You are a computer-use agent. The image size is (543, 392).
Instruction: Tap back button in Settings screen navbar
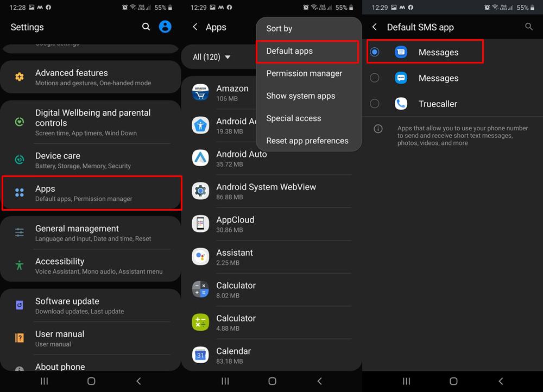138,381
